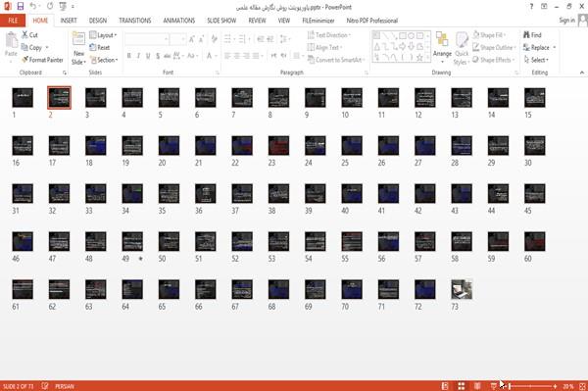Switch to the INSERT tab
Image resolution: width=588 pixels, height=391 pixels.
pyautogui.click(x=69, y=21)
